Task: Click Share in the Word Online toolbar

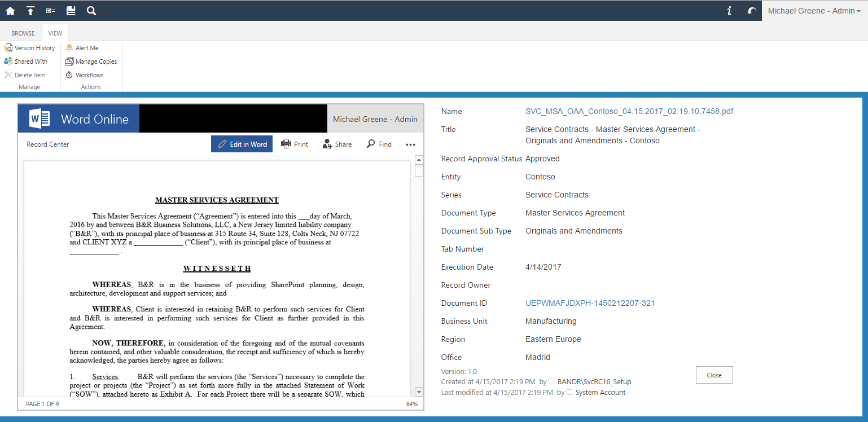Action: tap(337, 144)
